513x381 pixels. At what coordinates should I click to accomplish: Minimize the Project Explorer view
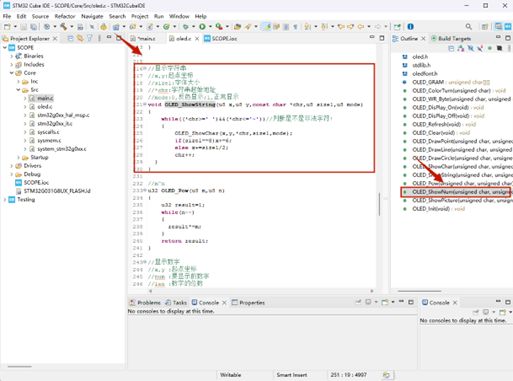point(109,37)
